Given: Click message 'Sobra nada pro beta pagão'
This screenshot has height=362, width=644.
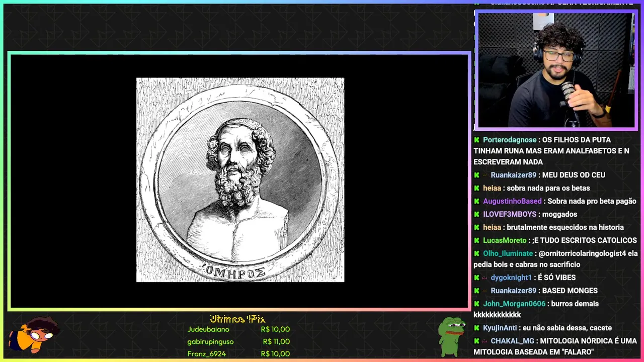Looking at the screenshot, I should pyautogui.click(x=592, y=201).
